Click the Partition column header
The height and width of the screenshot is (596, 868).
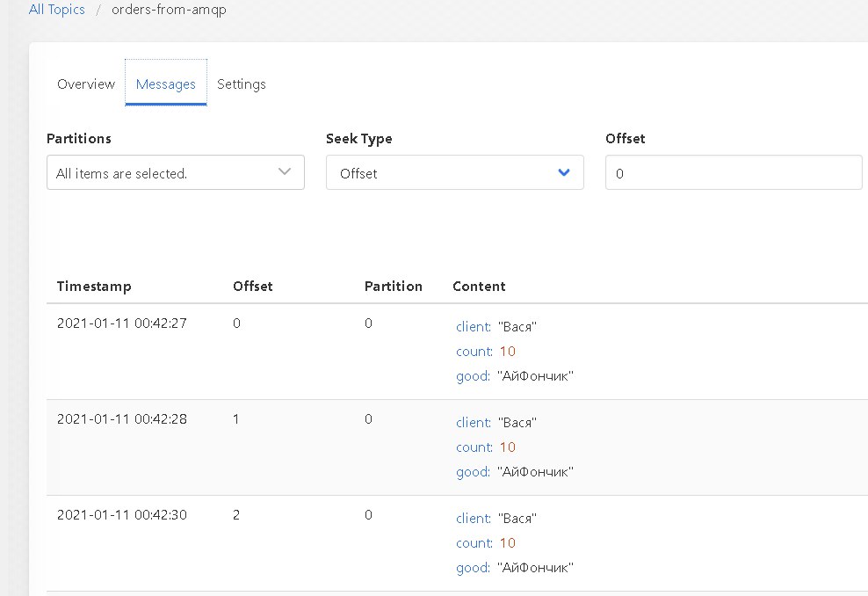[393, 287]
